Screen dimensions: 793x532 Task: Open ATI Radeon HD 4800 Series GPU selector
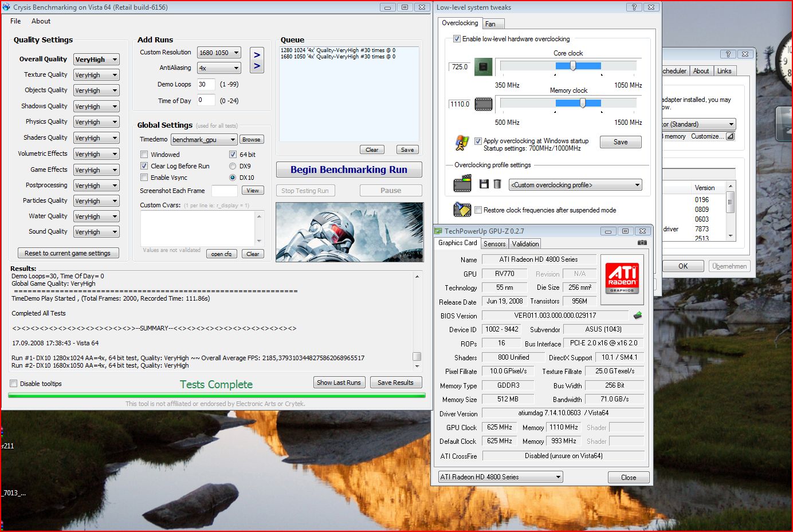tap(500, 477)
